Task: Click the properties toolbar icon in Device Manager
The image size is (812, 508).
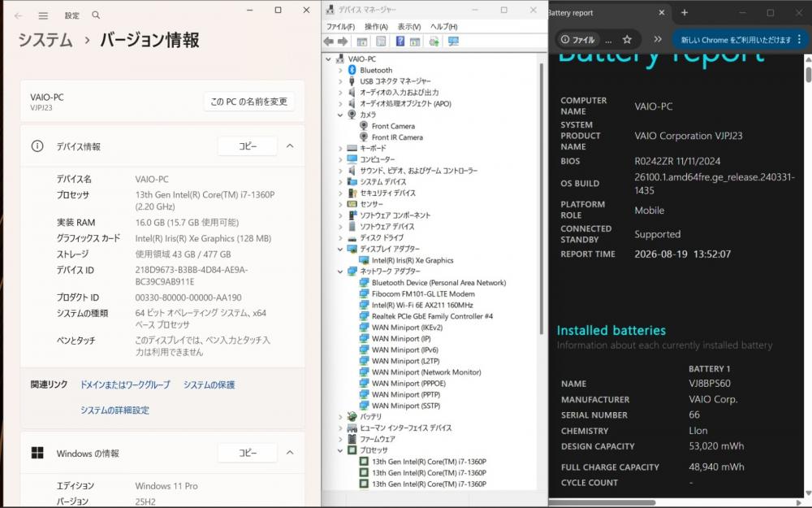Action: 381,41
